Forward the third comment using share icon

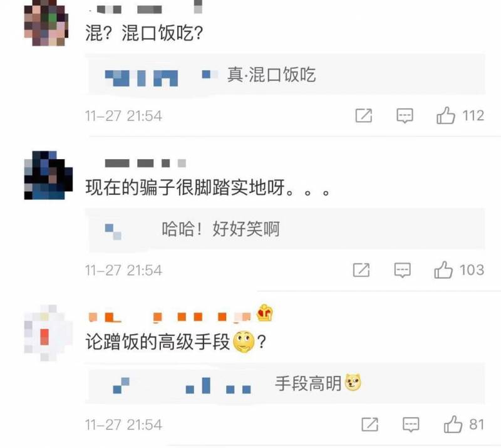point(370,424)
